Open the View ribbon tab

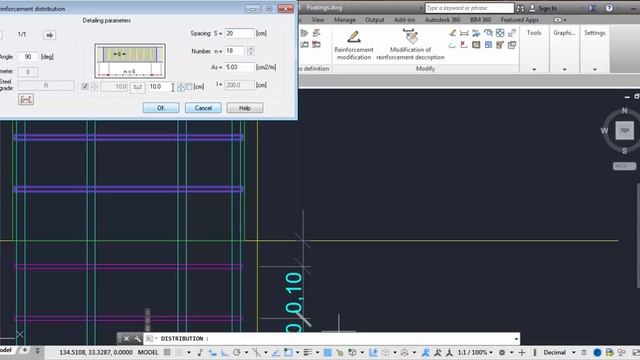(318, 20)
